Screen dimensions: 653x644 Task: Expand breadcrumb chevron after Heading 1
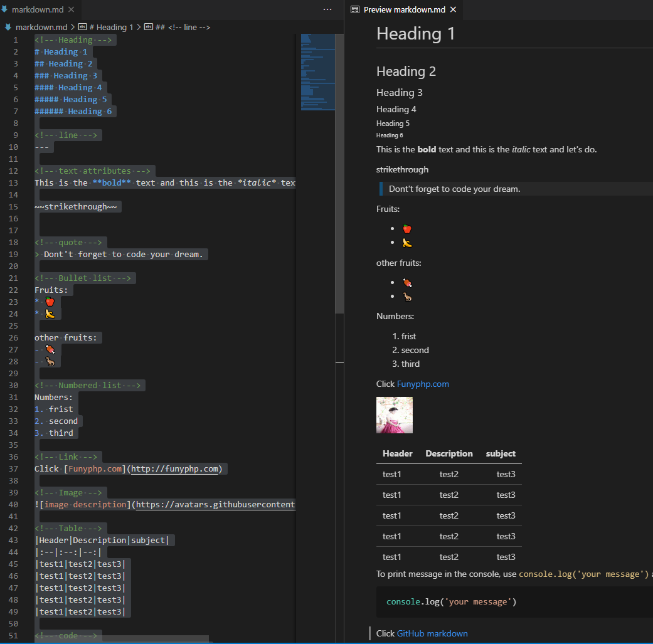pos(139,27)
